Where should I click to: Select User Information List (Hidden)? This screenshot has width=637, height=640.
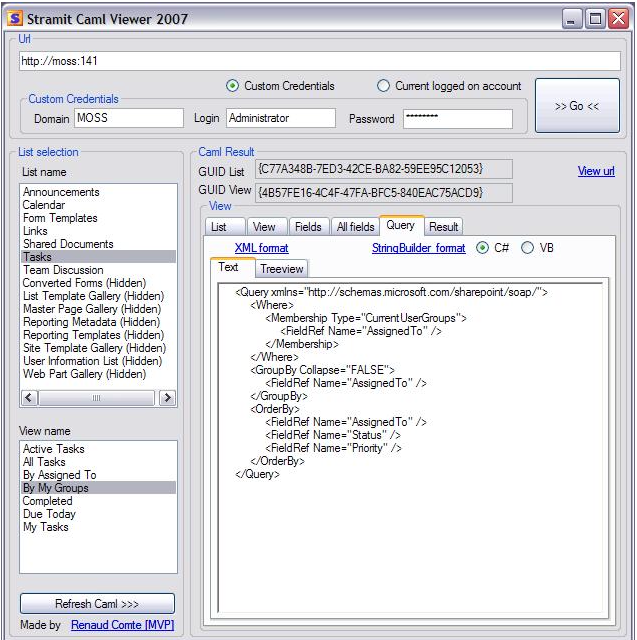coord(98,361)
